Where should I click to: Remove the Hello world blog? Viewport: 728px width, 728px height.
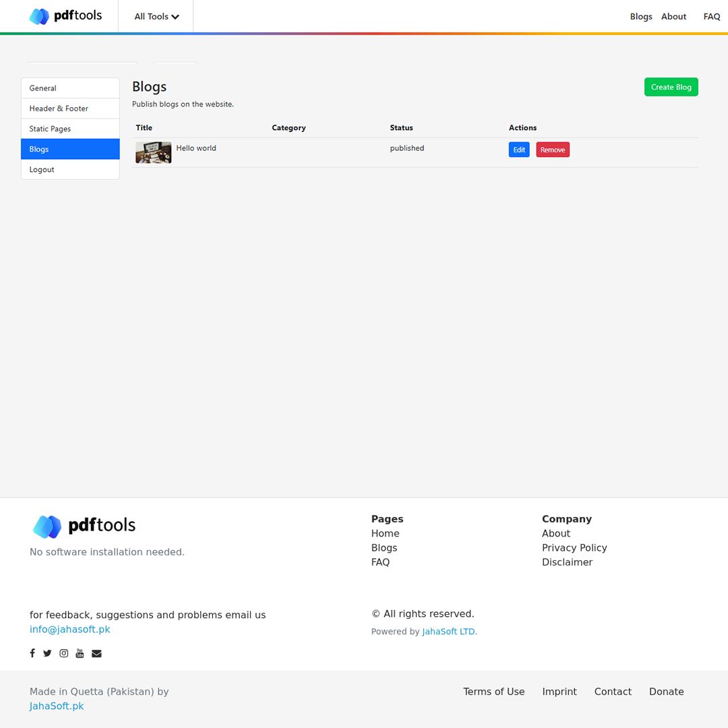pos(553,150)
